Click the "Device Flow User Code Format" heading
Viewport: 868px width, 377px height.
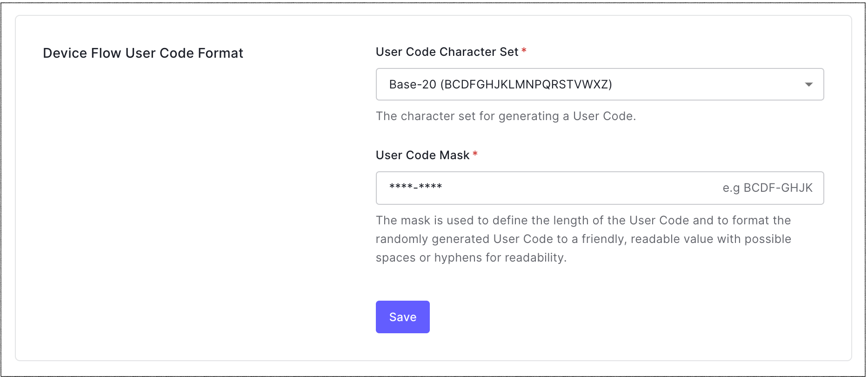[143, 53]
